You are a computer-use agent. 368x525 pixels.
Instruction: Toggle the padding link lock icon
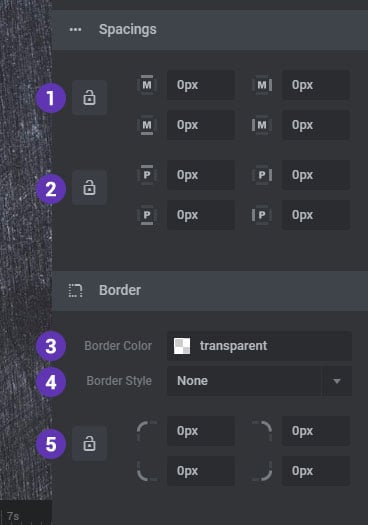[89, 188]
